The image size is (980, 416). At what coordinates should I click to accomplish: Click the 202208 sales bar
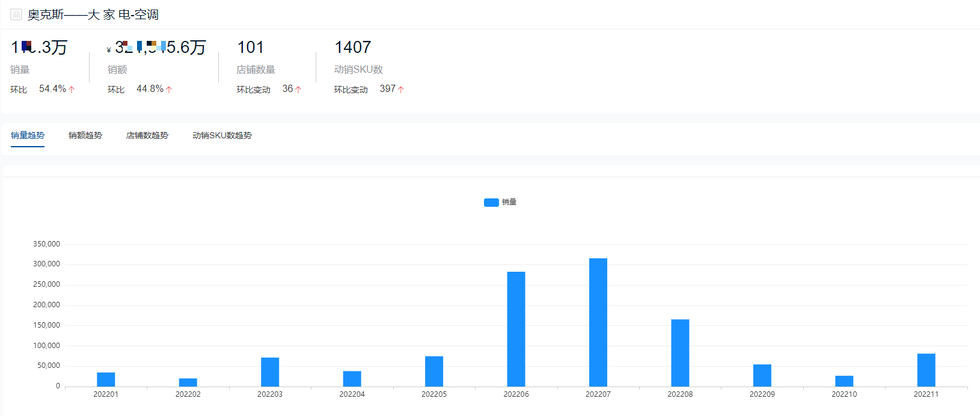(x=680, y=353)
